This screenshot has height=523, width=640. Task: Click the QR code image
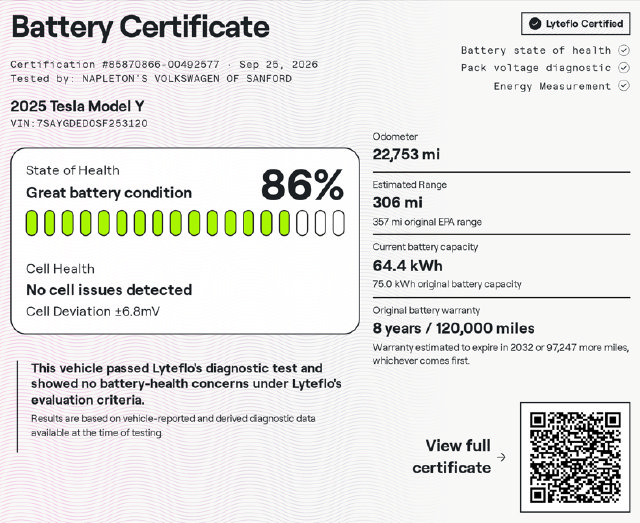click(x=575, y=457)
